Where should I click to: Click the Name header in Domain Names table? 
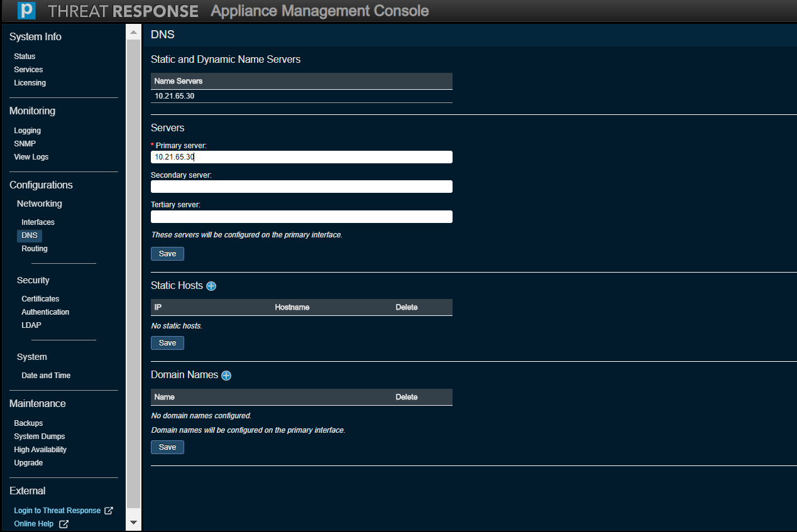pos(165,397)
